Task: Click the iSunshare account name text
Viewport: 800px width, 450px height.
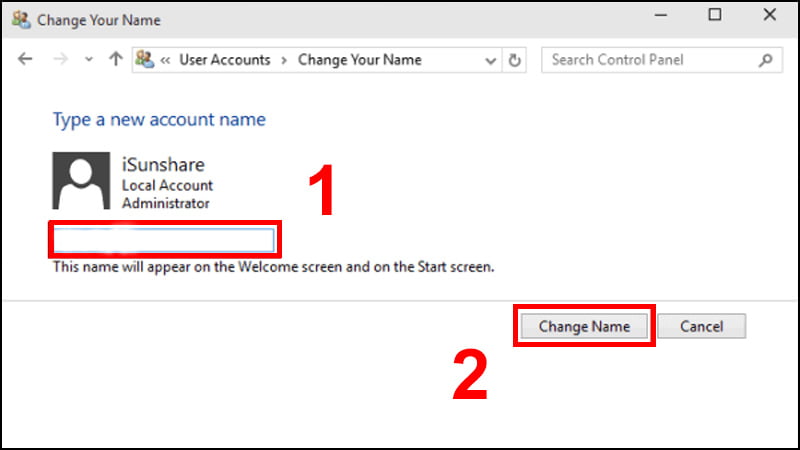Action: tap(163, 165)
